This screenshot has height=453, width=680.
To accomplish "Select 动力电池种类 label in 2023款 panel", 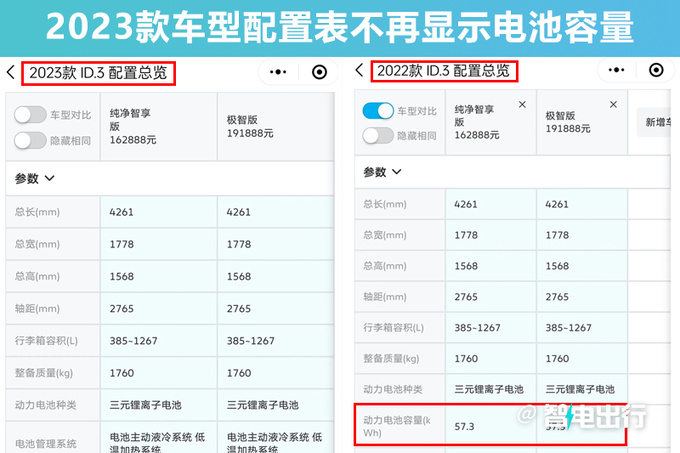I will click(46, 405).
